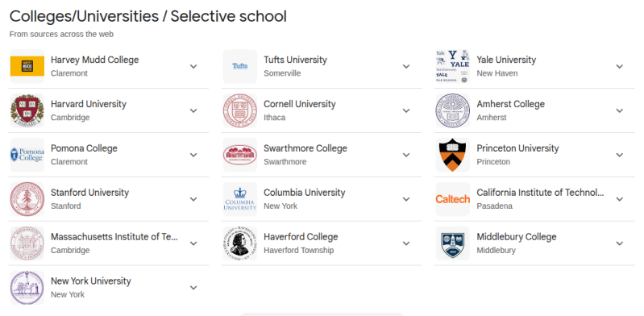Open the Swarthmore College name link
The image size is (644, 316).
(305, 148)
